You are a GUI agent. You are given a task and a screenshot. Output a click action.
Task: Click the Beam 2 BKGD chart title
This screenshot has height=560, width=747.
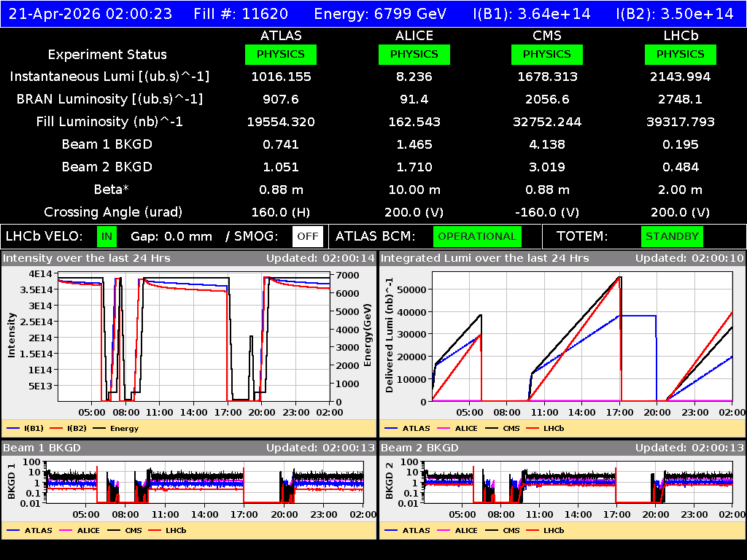(x=419, y=448)
